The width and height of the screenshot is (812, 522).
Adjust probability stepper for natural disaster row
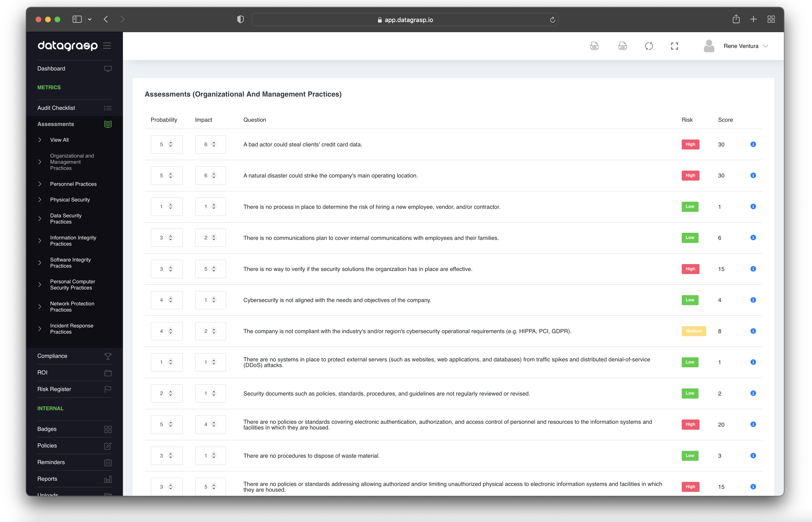point(170,176)
